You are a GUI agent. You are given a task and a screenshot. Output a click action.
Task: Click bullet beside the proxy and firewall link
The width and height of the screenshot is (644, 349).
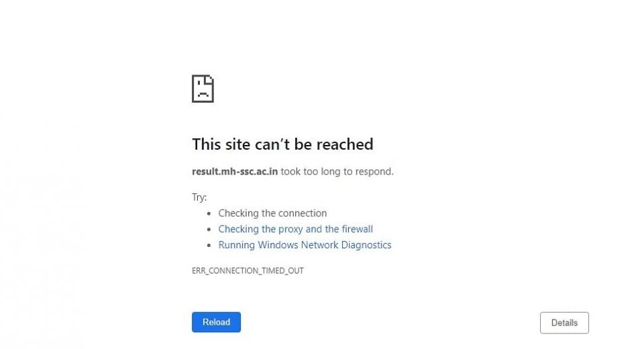[x=209, y=230]
